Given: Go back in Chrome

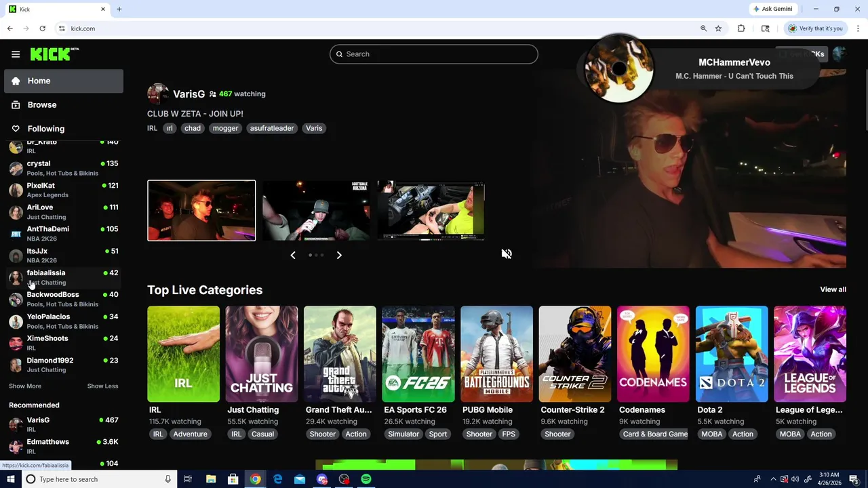Looking at the screenshot, I should coord(10,28).
